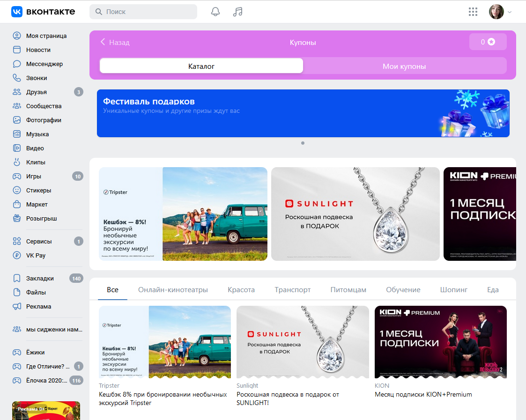Open Сообщества icon in sidebar
526x420 pixels.
coord(17,106)
